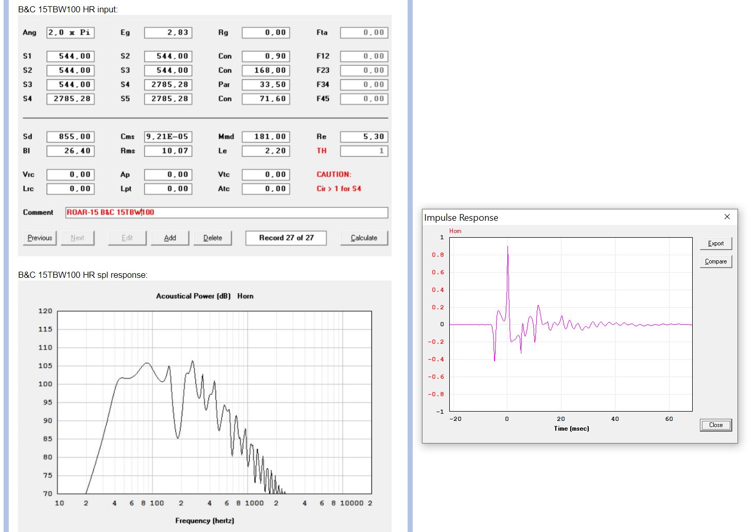Screen dimensions: 756x532
Task: Click the greyed Next record button
Action: (77, 238)
